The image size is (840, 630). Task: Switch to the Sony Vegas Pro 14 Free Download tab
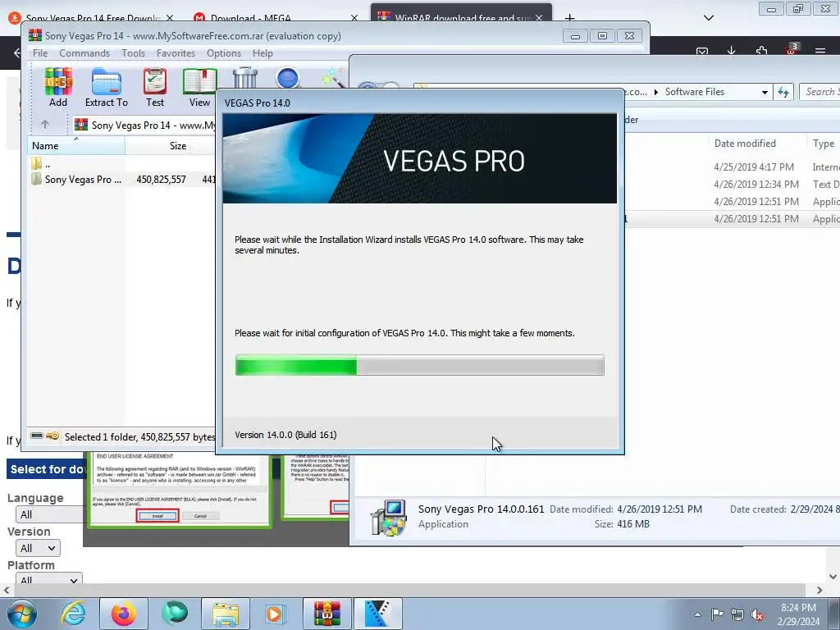[92, 18]
